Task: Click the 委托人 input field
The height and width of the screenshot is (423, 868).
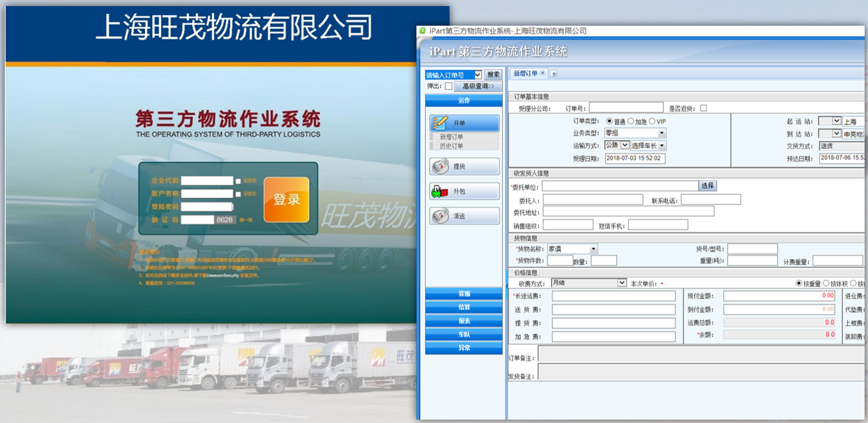Action: 593,200
